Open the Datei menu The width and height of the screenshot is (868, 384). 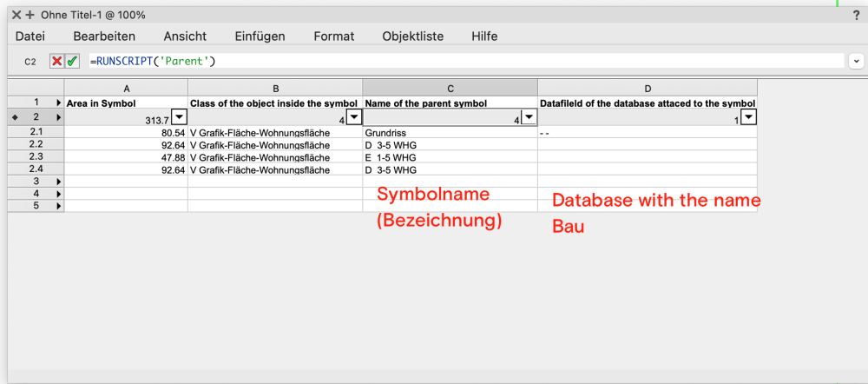point(30,36)
